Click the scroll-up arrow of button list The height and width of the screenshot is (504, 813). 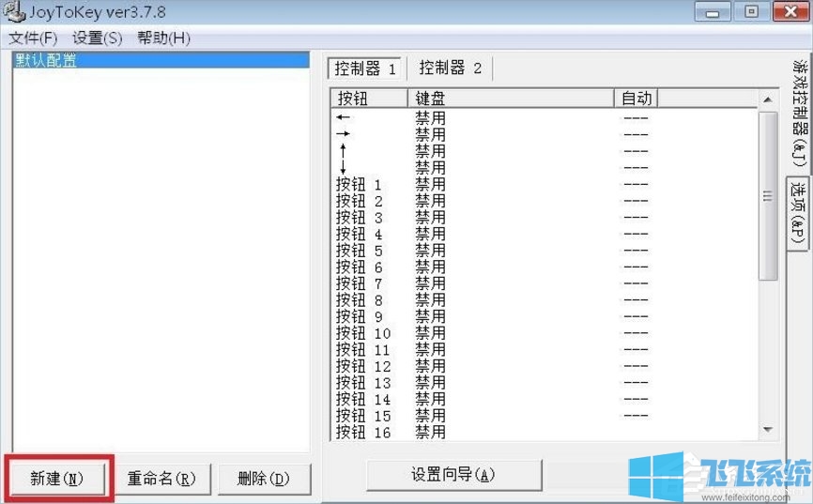768,99
